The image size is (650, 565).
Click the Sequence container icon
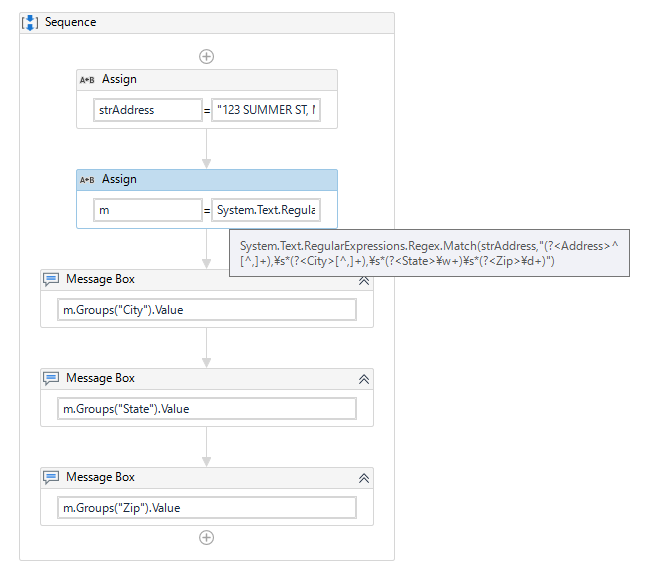(x=30, y=22)
